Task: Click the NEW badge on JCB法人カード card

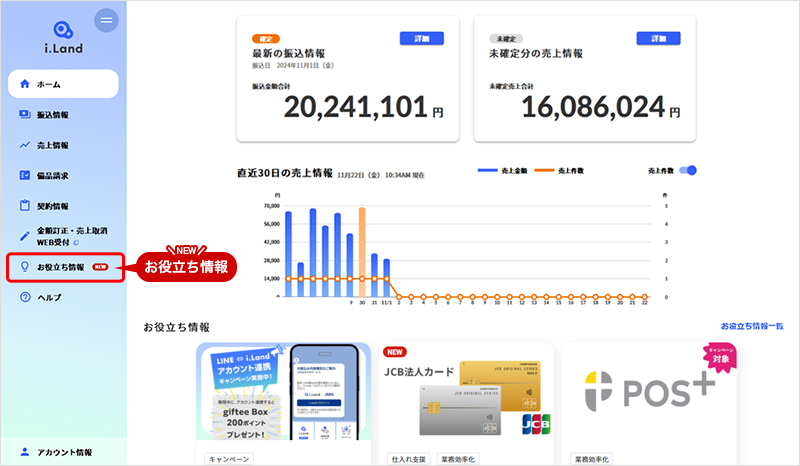Action: tap(395, 352)
